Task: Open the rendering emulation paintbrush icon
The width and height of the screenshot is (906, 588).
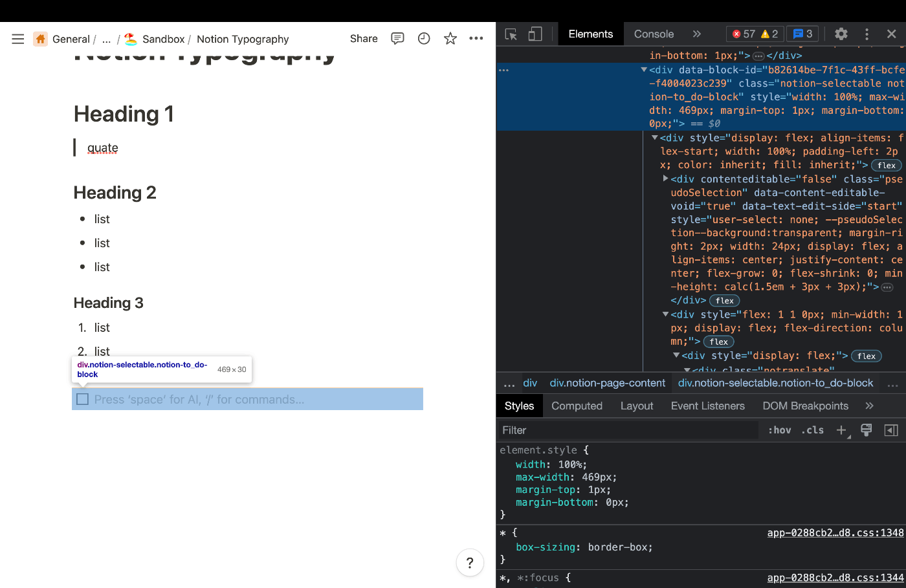Action: click(867, 430)
